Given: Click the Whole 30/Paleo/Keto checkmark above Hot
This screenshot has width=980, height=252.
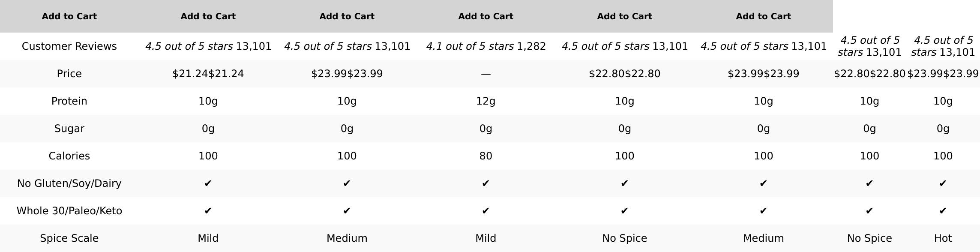Looking at the screenshot, I should coord(943,211).
